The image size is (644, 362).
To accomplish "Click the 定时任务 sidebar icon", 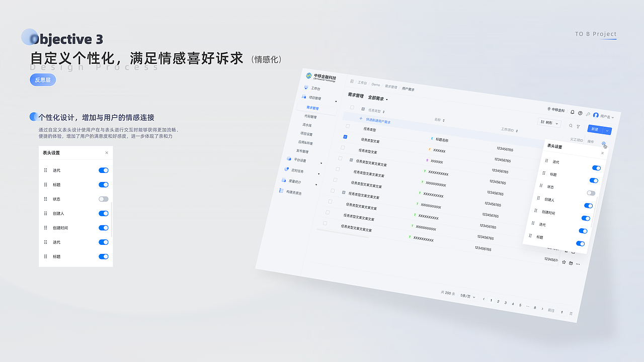I will (286, 169).
